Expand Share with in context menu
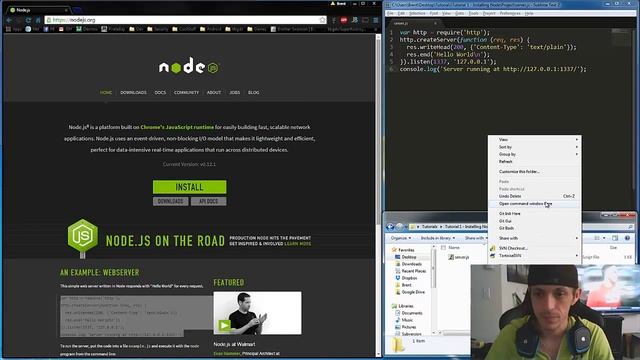This screenshot has height=360, width=640. pos(534,238)
